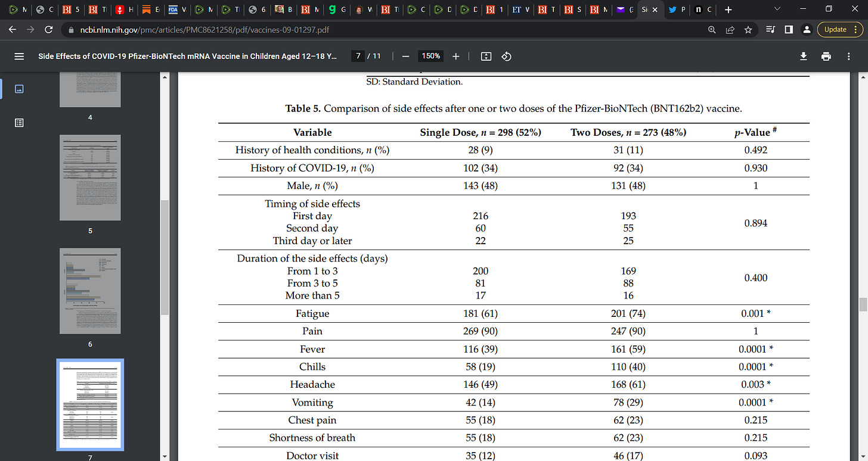Click 'Single Dose, n = 298 (52%)' header
Screen dimensions: 868x461
click(480, 132)
